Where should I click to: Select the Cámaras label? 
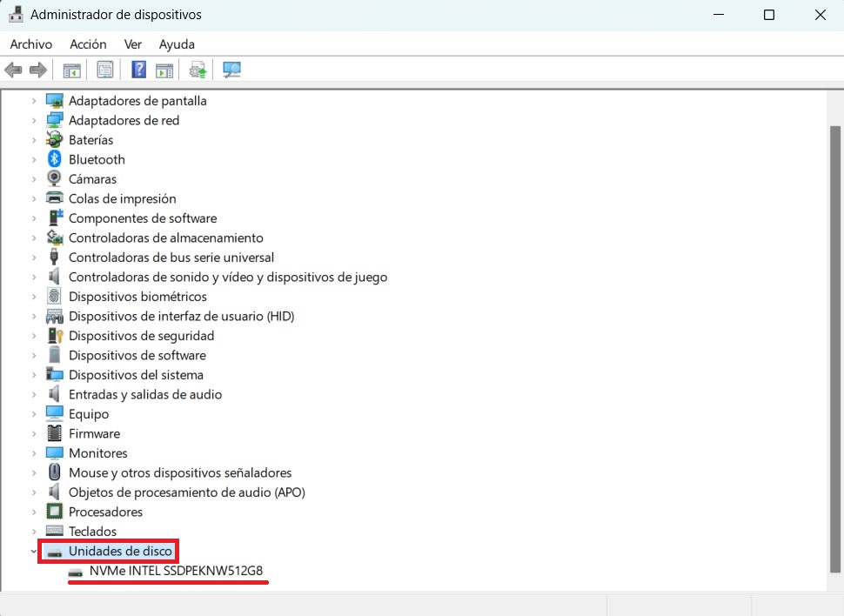tap(92, 178)
